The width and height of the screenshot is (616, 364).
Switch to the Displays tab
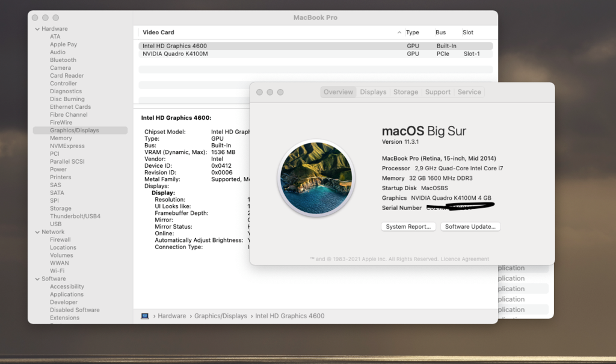373,92
